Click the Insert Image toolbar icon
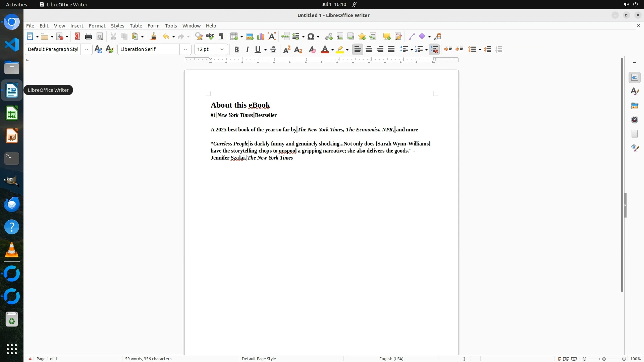 [x=250, y=37]
